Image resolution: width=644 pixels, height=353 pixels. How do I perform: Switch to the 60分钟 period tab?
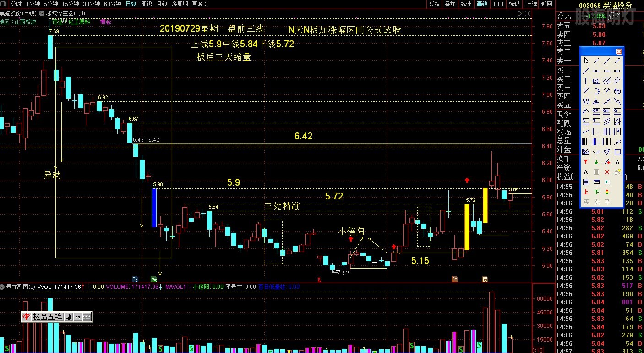pos(113,4)
